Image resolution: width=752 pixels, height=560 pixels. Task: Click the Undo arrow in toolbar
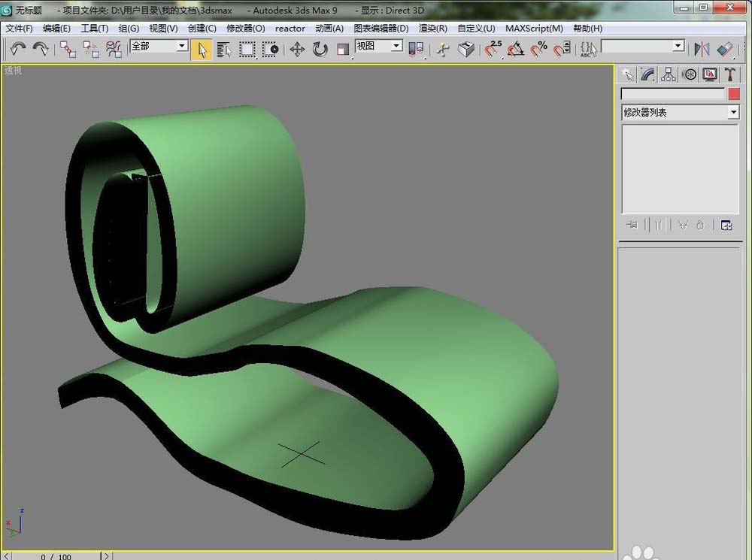coord(18,49)
